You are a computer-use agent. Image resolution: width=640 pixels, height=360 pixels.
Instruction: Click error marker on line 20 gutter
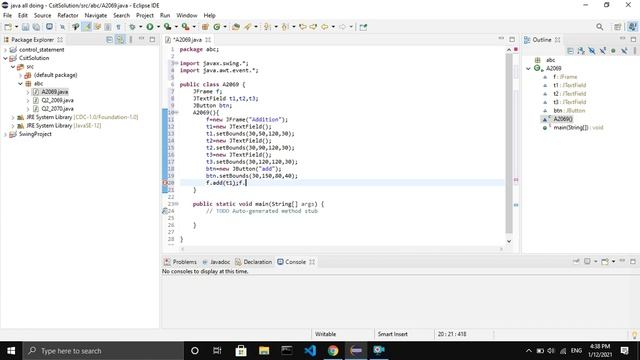point(165,183)
